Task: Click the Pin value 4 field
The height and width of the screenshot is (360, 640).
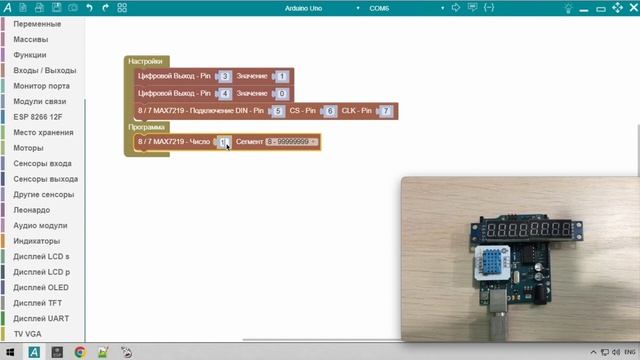Action: pos(224,94)
